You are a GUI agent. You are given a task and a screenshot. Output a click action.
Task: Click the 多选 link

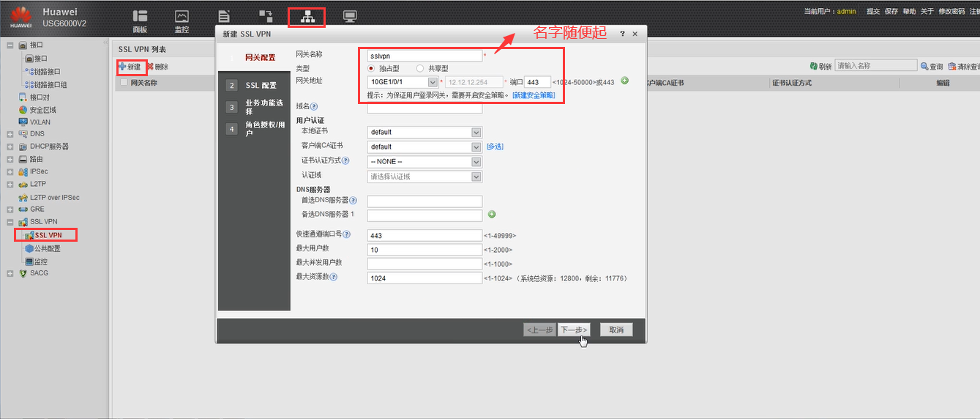pyautogui.click(x=495, y=147)
